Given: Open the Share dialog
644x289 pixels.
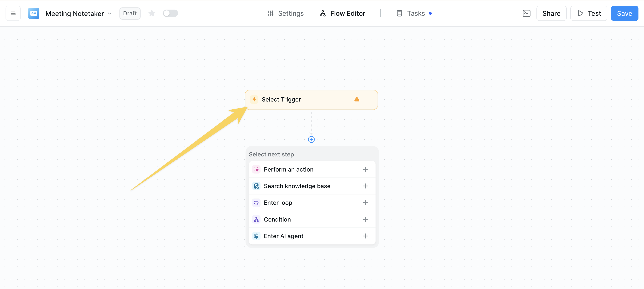Looking at the screenshot, I should click(x=552, y=13).
